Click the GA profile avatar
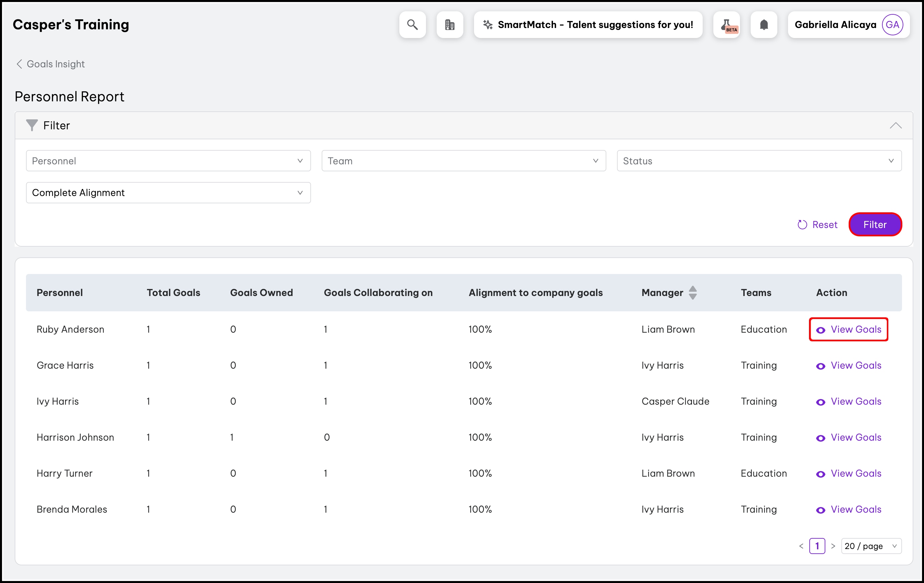The height and width of the screenshot is (583, 924). [892, 25]
